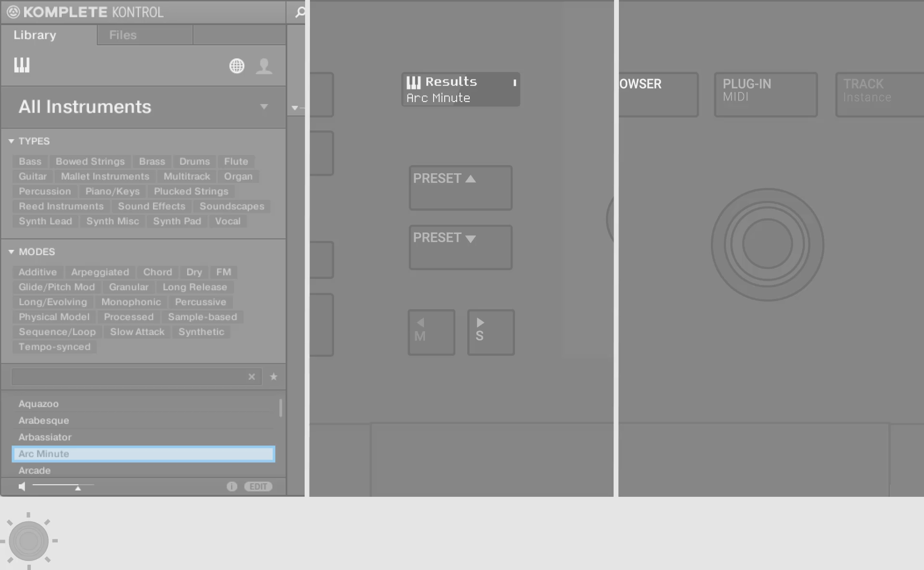Select the Aquazoo preset
Image resolution: width=924 pixels, height=570 pixels.
[x=143, y=404]
